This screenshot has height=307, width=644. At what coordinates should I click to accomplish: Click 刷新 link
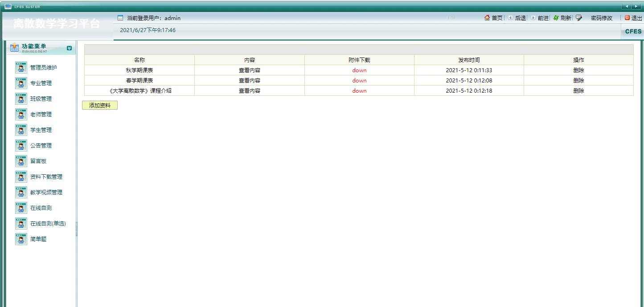[566, 18]
